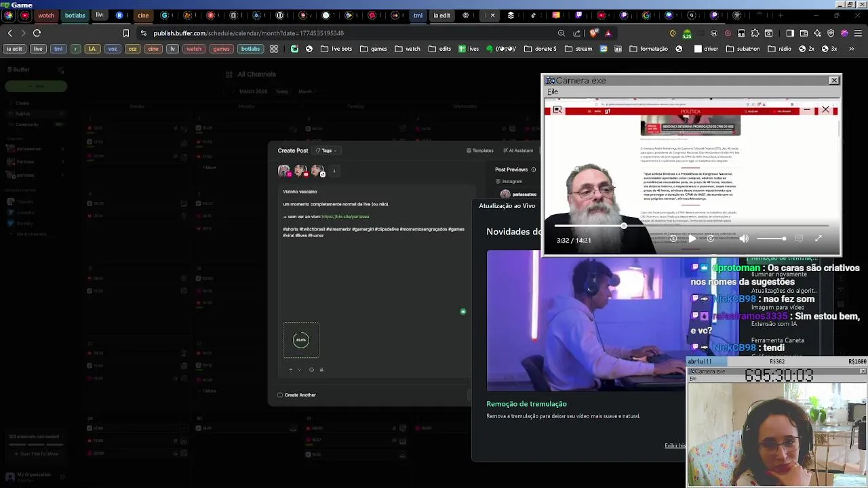
Task: Open File menu in top Camera.exe window
Action: 553,91
